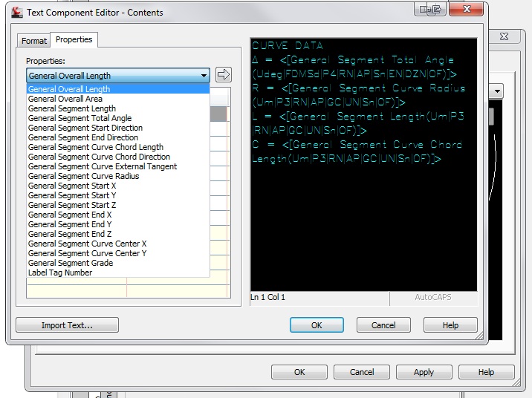The image size is (532, 398).
Task: Close the Text Component Editor dialog
Action: [466, 9]
